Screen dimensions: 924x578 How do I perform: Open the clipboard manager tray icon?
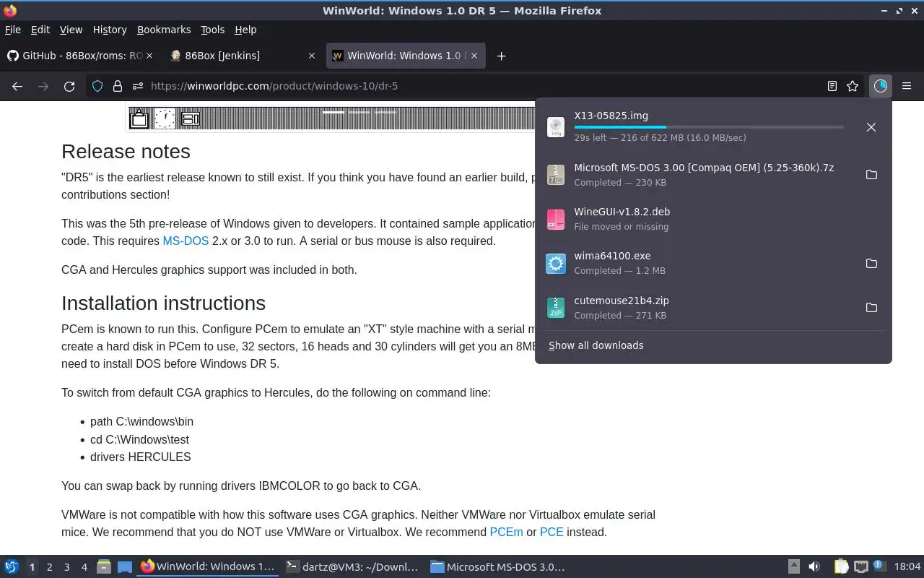[842, 567]
